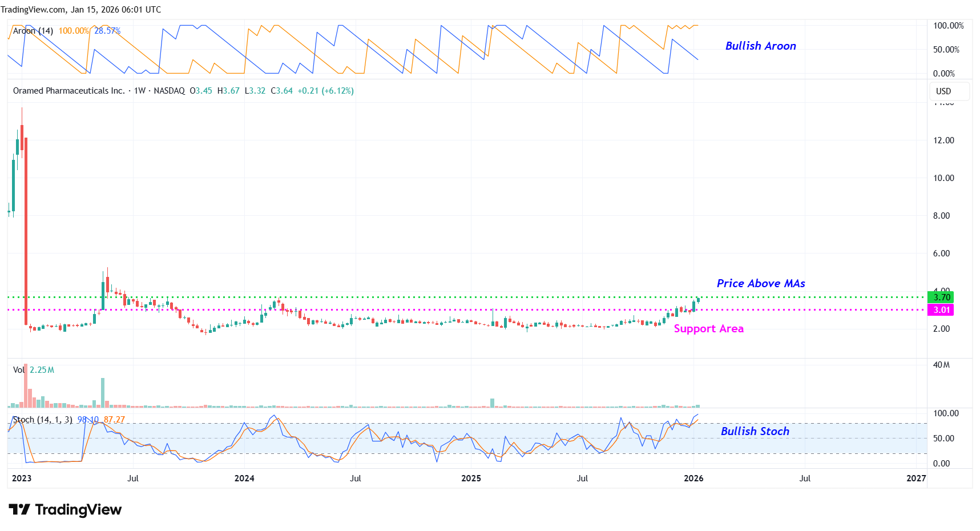This screenshot has height=531, width=980.
Task: Click the 2024 label on time axis
Action: point(244,478)
